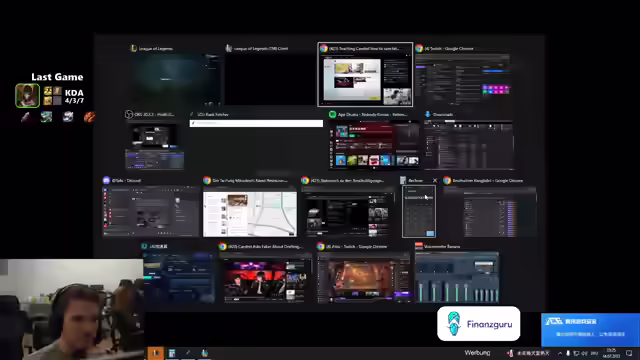This screenshot has height=360, width=640.
Task: Click the OBS app icon in switcher
Action: pyautogui.click(x=129, y=114)
